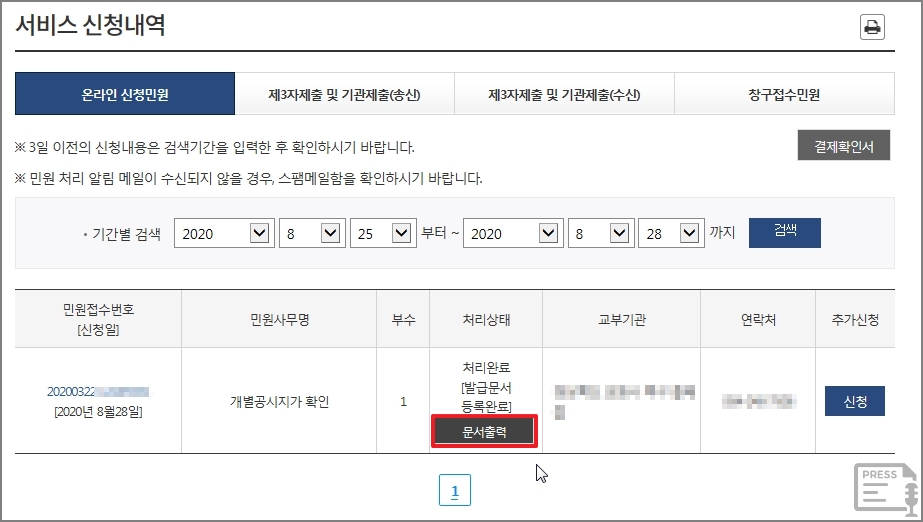Image resolution: width=923 pixels, height=522 pixels.
Task: Expand the end month dropdown 8
Action: [x=601, y=233]
